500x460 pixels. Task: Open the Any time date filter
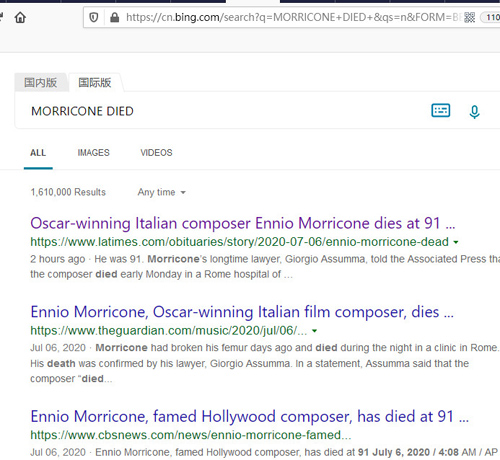pos(162,192)
